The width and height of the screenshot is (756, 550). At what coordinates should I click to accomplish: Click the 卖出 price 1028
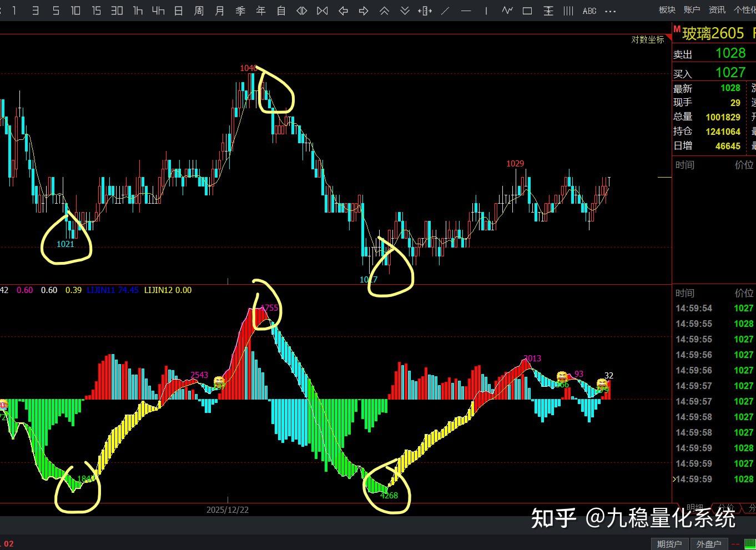[x=730, y=53]
